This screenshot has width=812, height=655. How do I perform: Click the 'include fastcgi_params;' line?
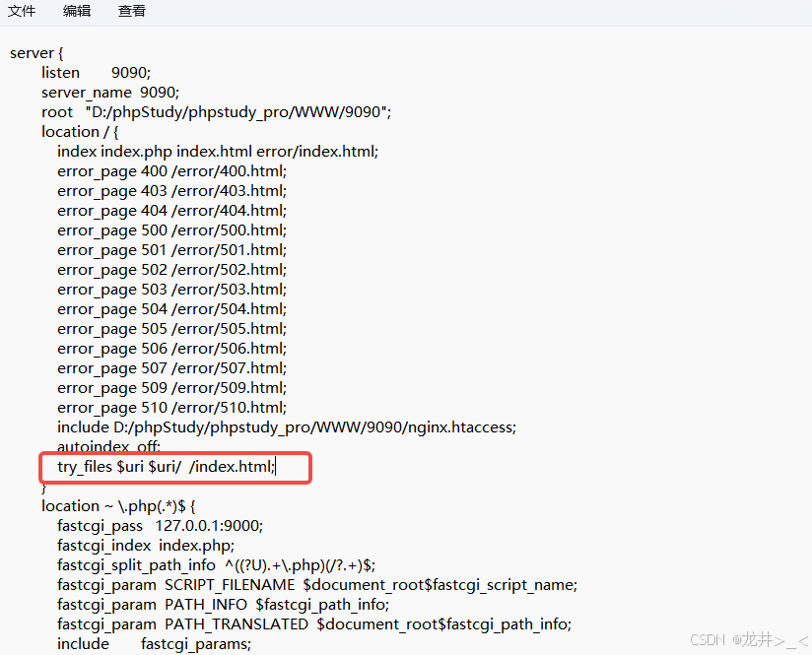(155, 643)
